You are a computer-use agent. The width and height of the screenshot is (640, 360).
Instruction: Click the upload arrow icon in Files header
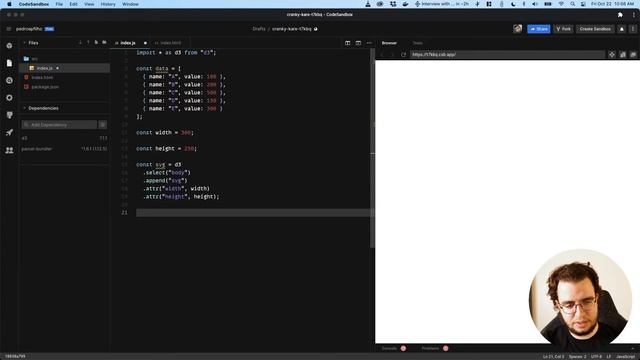(x=88, y=42)
